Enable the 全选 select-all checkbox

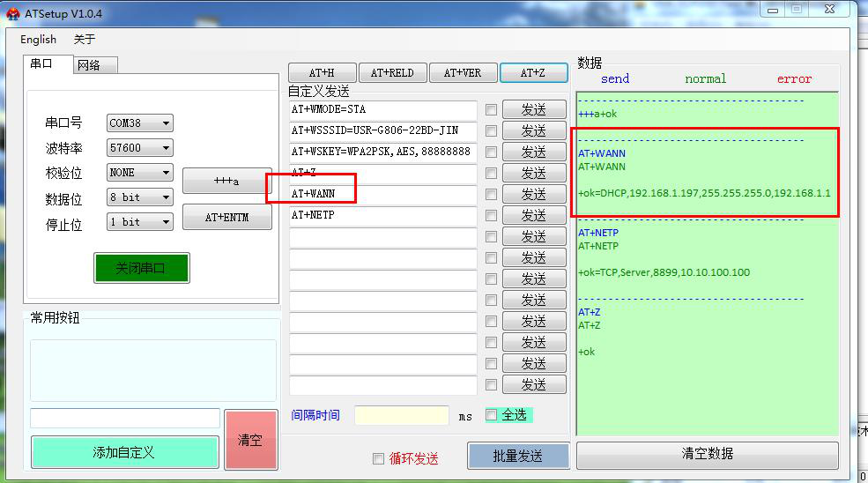tap(492, 415)
